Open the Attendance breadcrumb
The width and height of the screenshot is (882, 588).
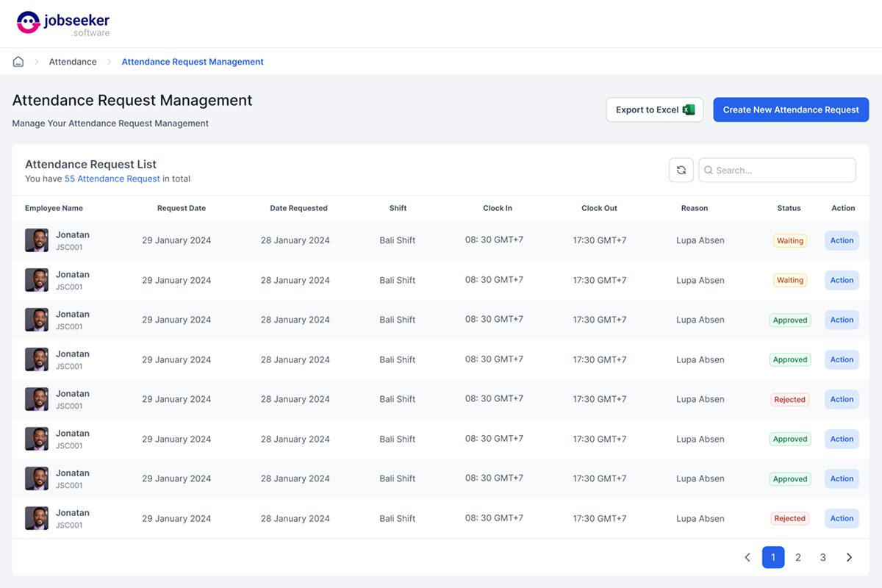tap(73, 62)
